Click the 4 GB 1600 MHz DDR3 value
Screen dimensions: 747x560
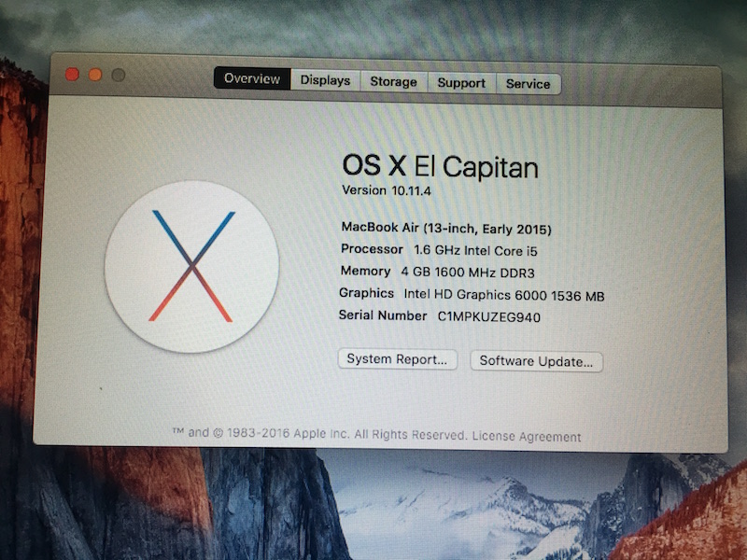[x=468, y=273]
